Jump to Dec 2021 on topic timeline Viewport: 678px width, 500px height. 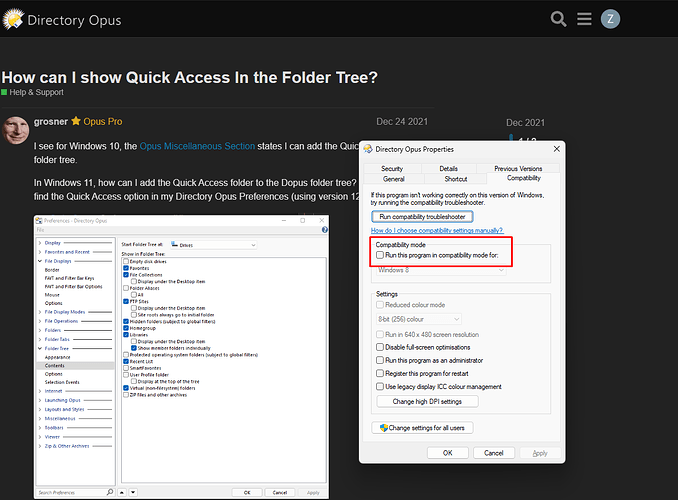[x=525, y=123]
